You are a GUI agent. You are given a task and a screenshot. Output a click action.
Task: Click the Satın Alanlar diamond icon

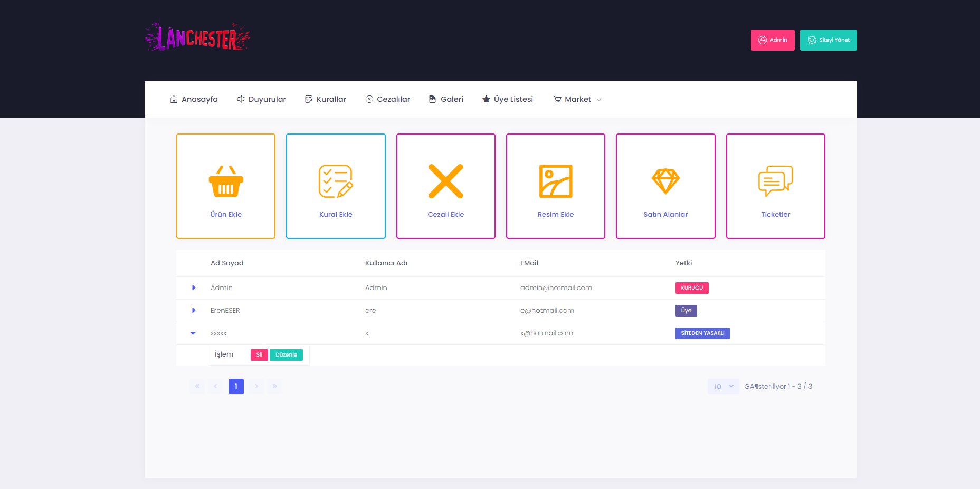pos(665,181)
